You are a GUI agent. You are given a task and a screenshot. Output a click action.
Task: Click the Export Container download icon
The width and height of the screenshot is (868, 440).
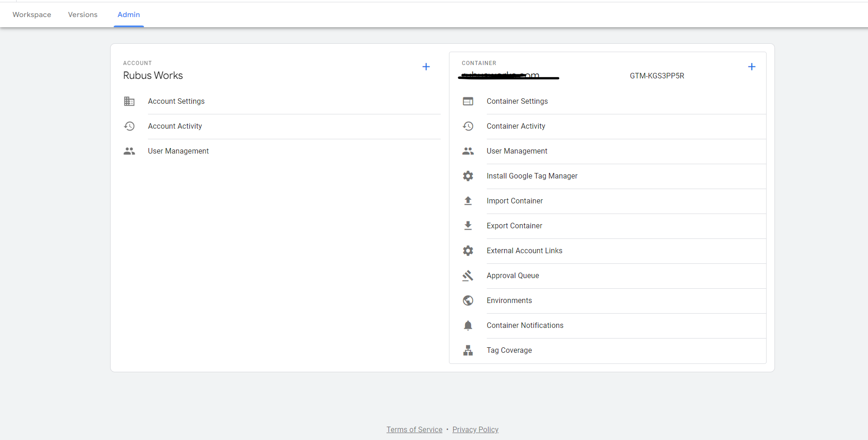click(x=468, y=226)
